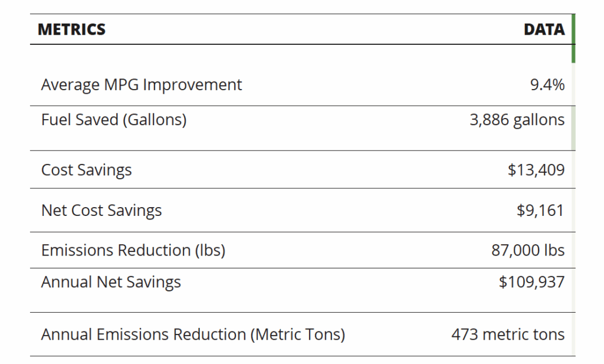Select the Net Cost Savings label

(101, 211)
